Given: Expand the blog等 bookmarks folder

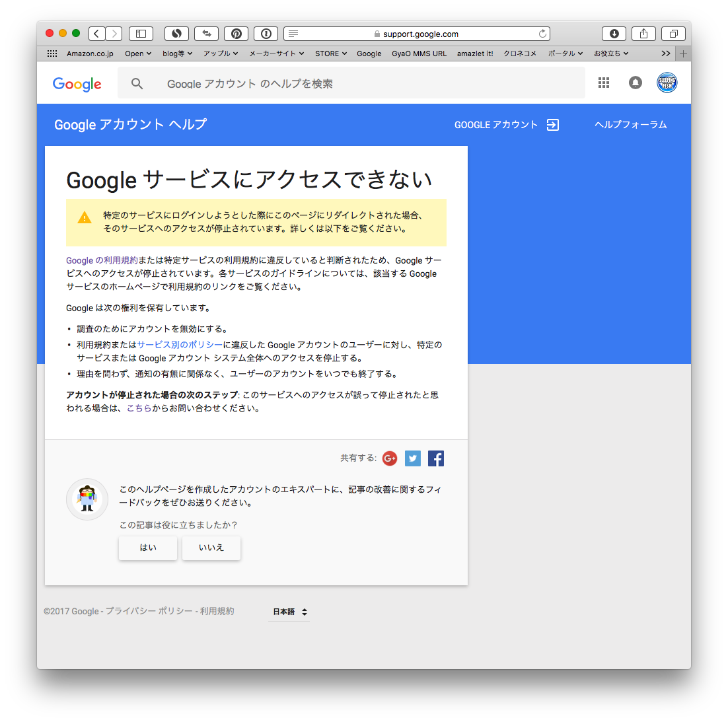Looking at the screenshot, I should point(177,54).
